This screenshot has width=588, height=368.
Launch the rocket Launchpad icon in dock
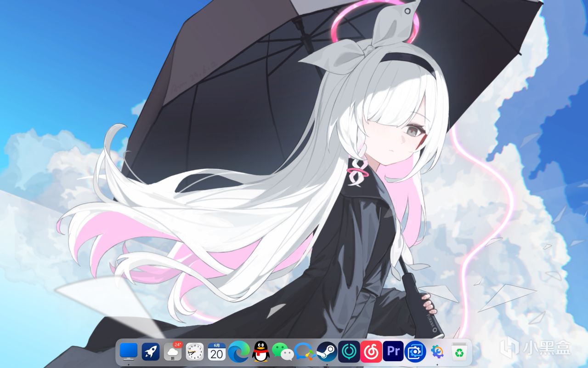click(x=150, y=351)
